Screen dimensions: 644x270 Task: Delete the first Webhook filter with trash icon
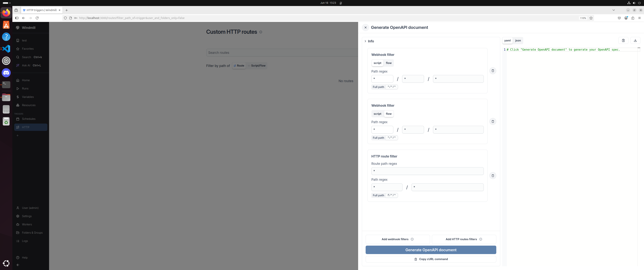point(493,71)
